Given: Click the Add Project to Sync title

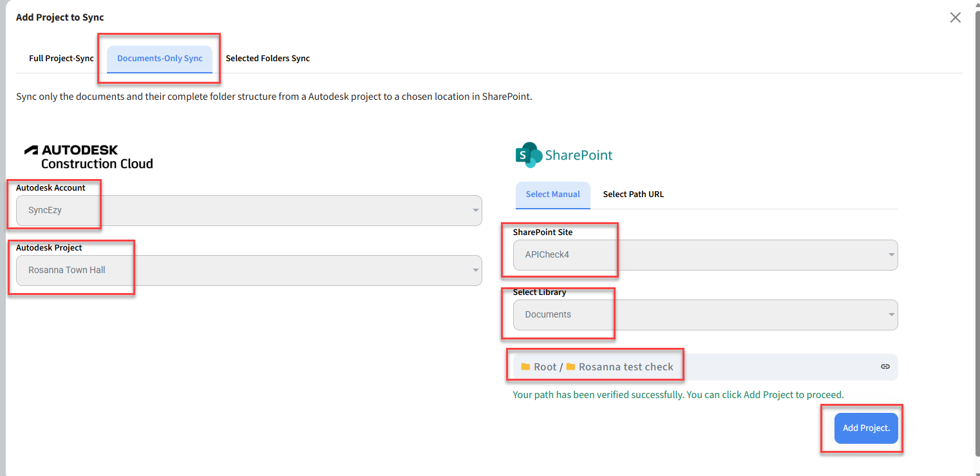Looking at the screenshot, I should tap(60, 17).
